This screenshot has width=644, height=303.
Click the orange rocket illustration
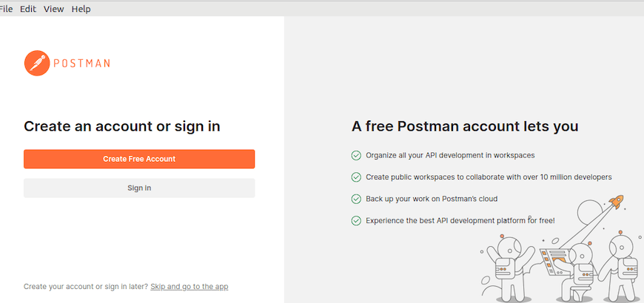pyautogui.click(x=617, y=202)
